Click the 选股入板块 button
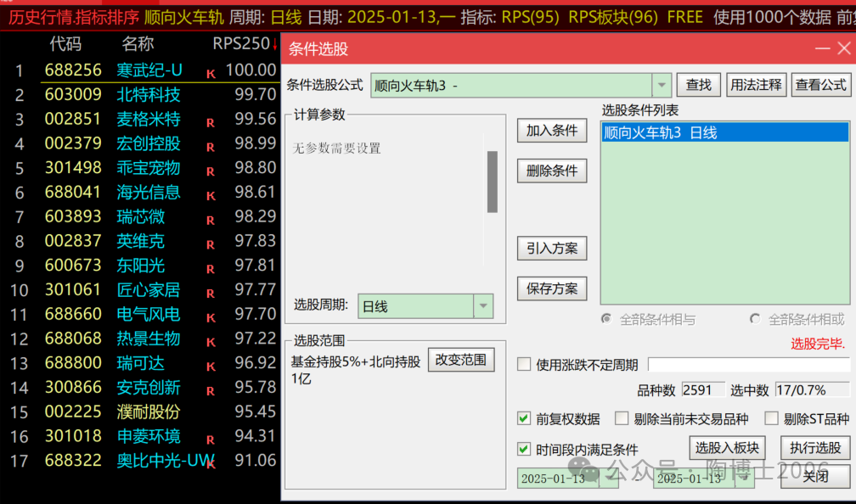Image resolution: width=856 pixels, height=504 pixels. [x=727, y=448]
